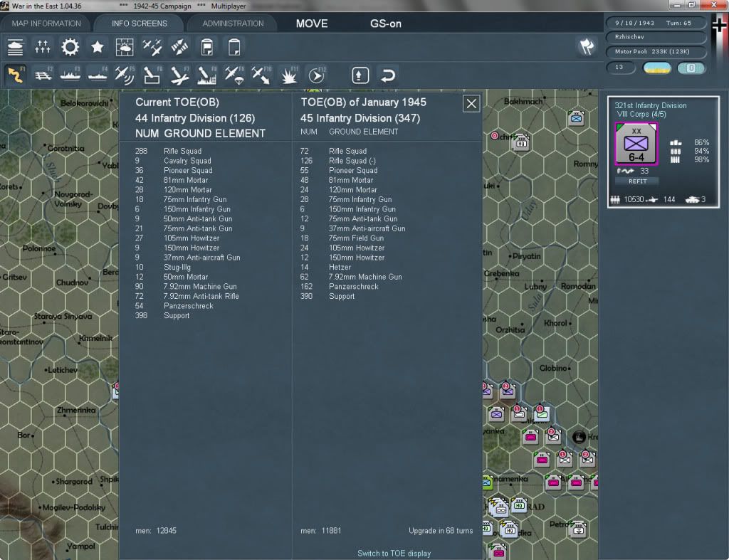Click the clear weather indicator swatch
The width and height of the screenshot is (729, 560).
click(656, 68)
